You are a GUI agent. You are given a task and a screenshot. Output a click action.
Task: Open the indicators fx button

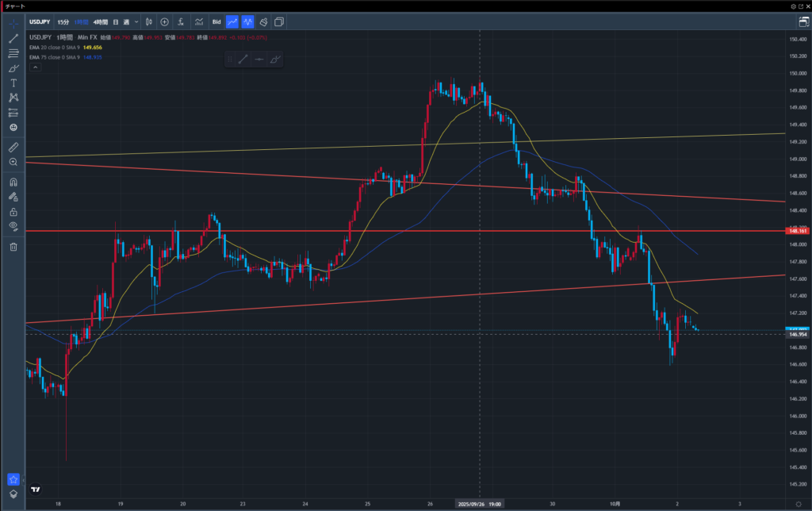(181, 21)
